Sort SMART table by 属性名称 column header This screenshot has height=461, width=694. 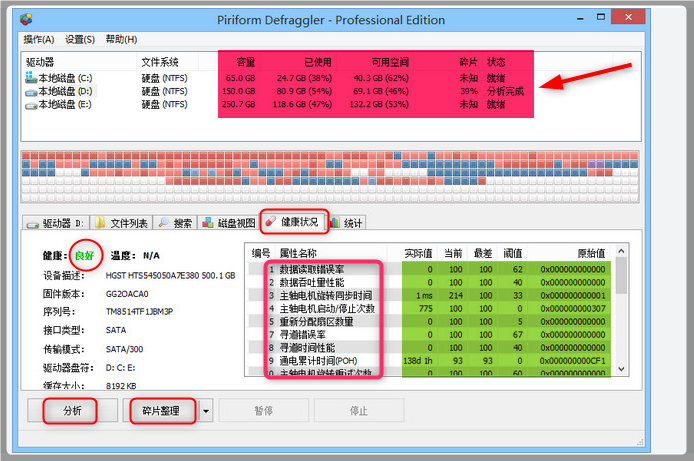pos(300,253)
